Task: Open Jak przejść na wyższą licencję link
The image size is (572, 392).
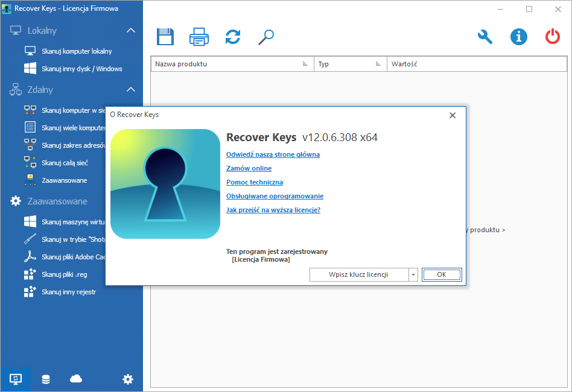Action: pos(273,210)
